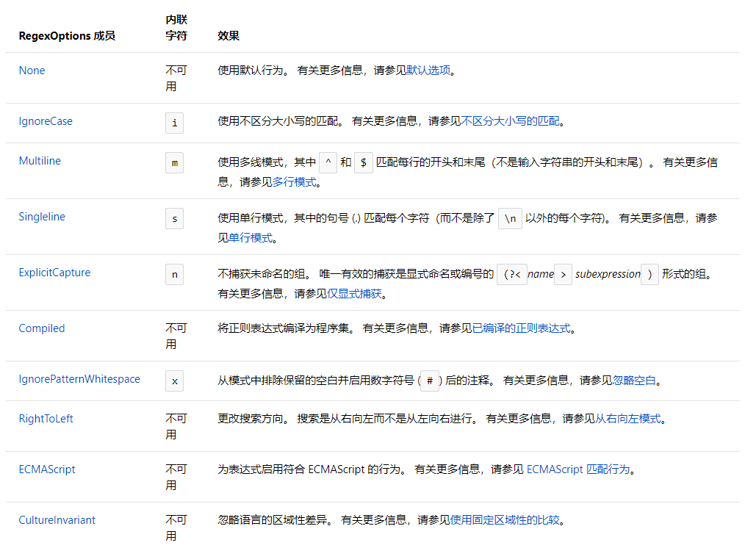Viewport: 756px width, 551px height.
Task: Click the inline character code x
Action: click(x=175, y=381)
